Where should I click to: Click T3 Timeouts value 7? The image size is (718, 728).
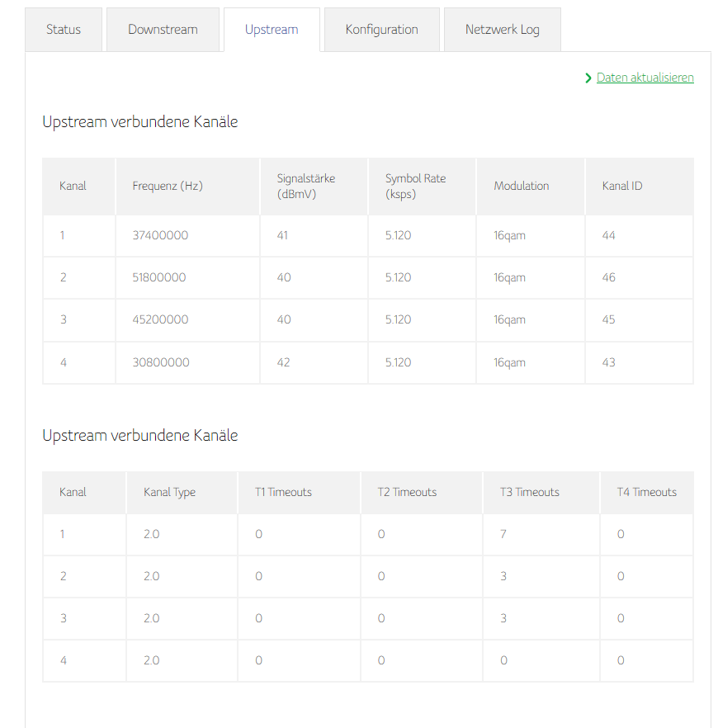503,534
